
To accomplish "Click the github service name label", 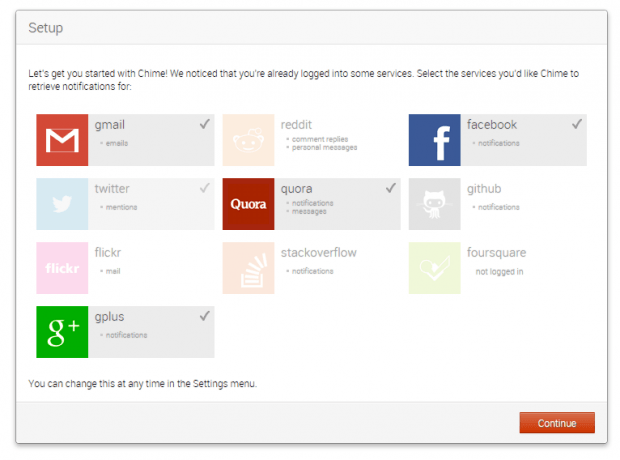I will (x=484, y=189).
